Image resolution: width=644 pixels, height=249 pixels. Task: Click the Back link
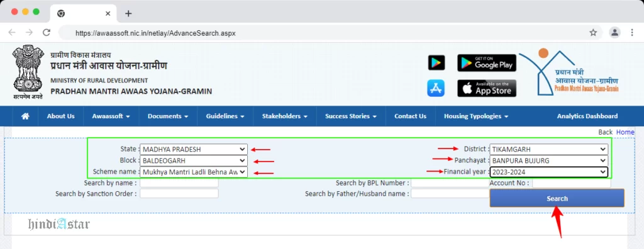coord(605,132)
